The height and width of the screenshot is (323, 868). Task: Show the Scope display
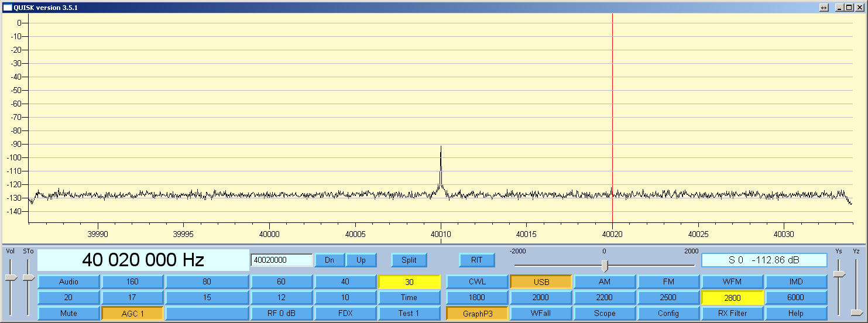[605, 313]
